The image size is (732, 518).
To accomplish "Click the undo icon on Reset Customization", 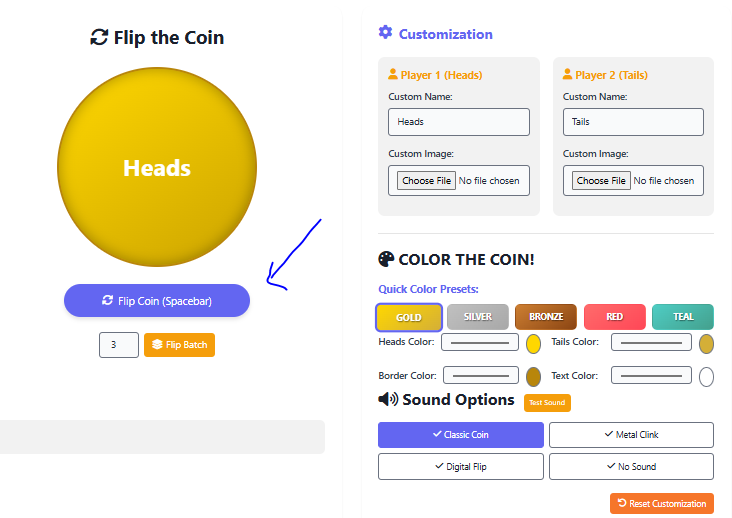I will tap(622, 503).
